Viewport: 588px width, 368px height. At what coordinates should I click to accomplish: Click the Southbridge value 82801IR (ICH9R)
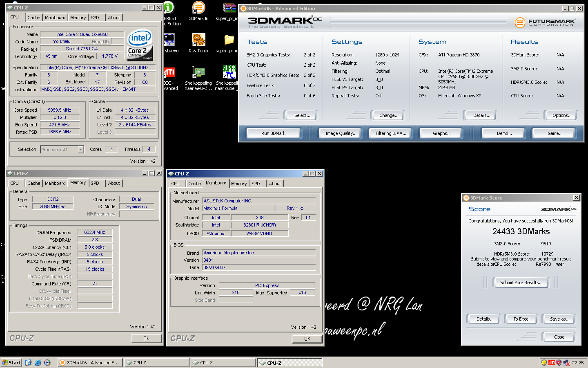pos(260,225)
